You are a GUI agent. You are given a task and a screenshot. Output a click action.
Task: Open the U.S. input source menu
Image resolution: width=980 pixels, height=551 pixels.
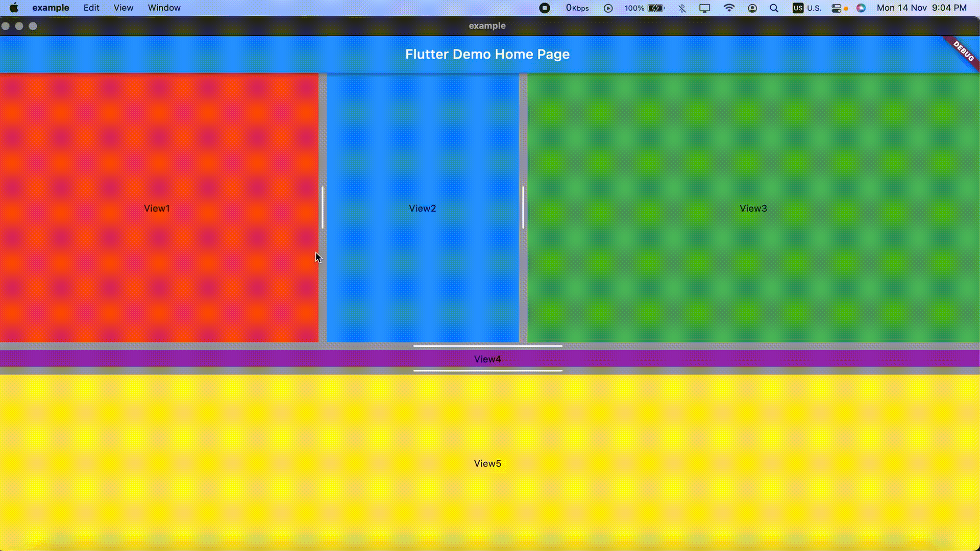point(807,8)
